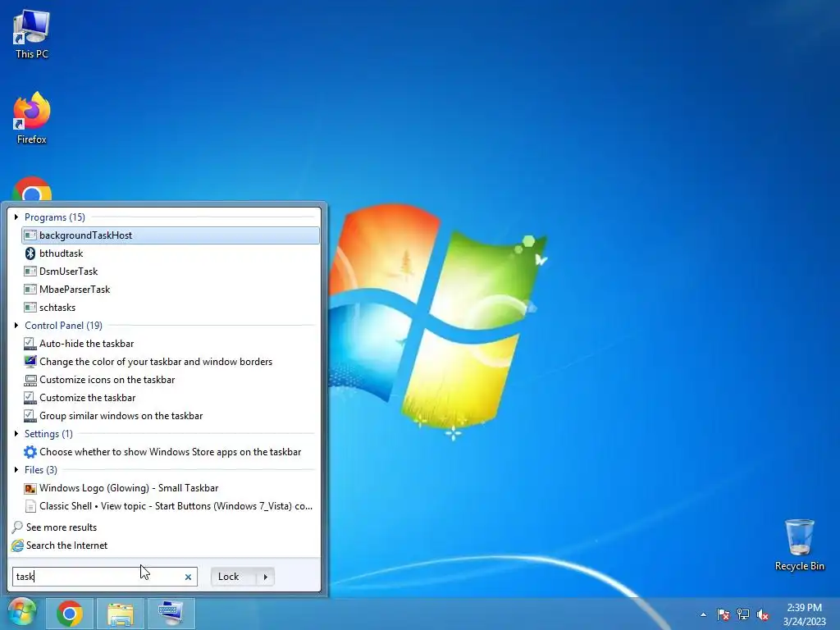Clear the search box with the X
Image resolution: width=840 pixels, height=630 pixels.
point(188,577)
